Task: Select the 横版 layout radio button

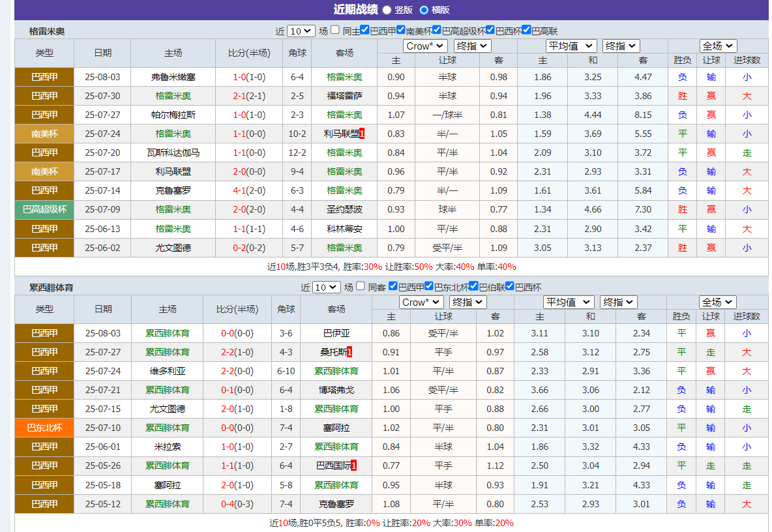Action: (424, 10)
